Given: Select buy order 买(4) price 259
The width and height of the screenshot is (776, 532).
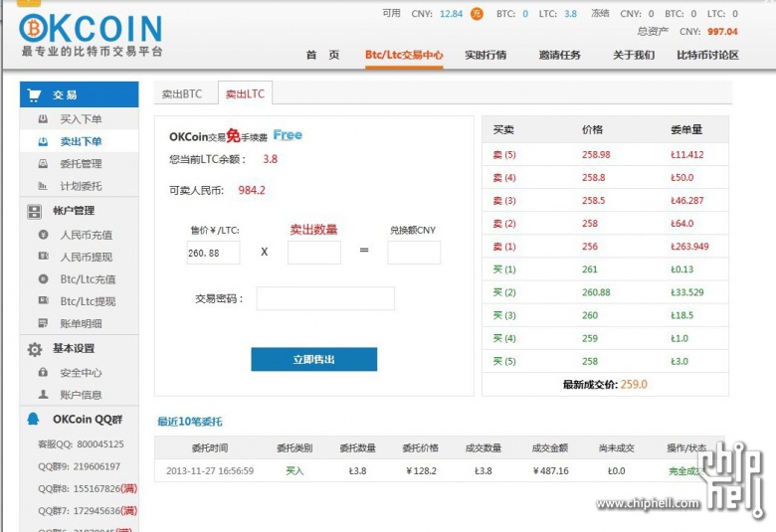Looking at the screenshot, I should 605,338.
